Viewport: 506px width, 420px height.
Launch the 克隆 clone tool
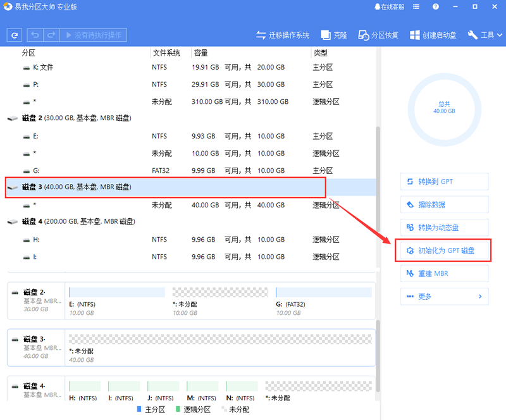[x=335, y=35]
